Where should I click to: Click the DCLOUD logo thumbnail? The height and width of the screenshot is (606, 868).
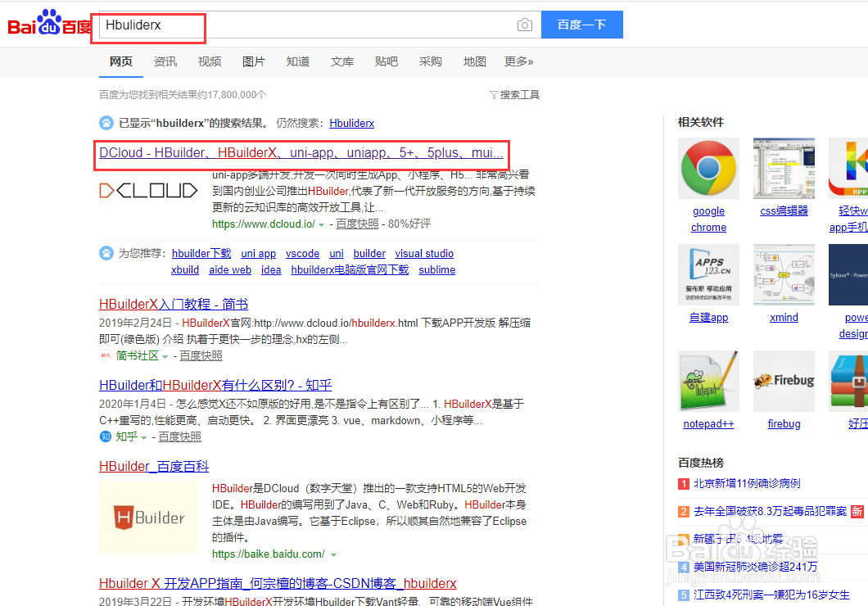(148, 191)
